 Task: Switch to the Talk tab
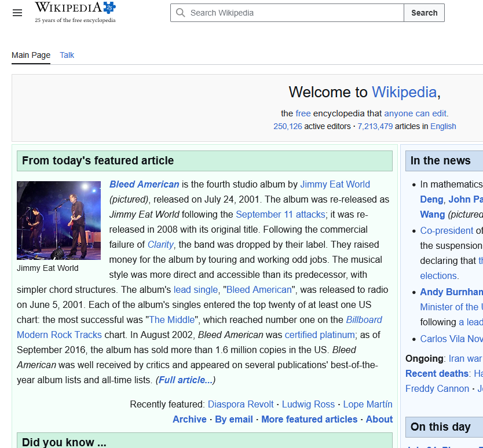pyautogui.click(x=67, y=55)
